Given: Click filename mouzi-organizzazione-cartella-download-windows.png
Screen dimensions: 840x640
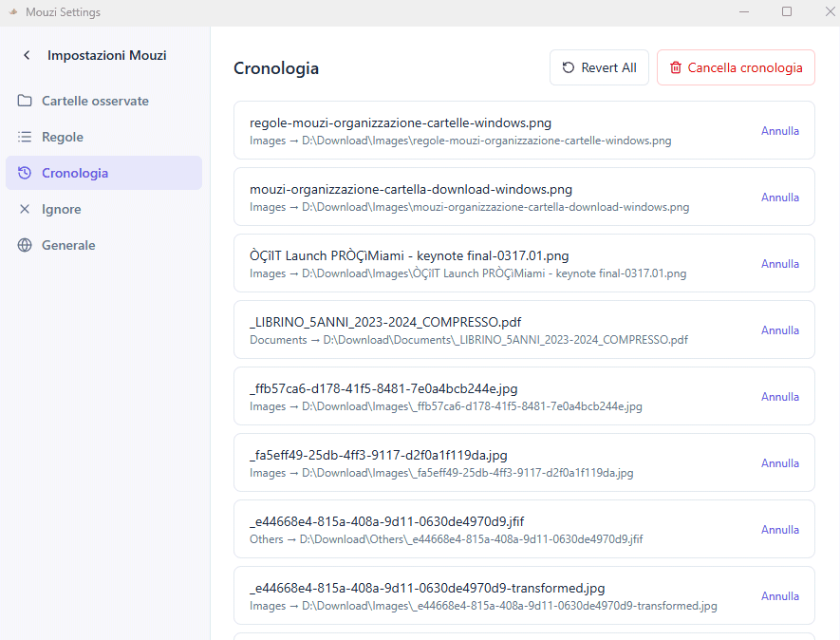Looking at the screenshot, I should (411, 189).
